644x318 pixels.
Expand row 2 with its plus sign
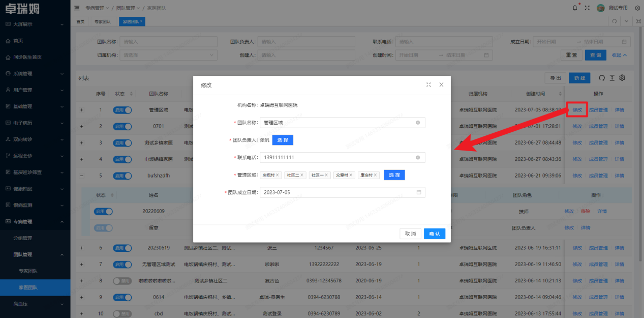[81, 126]
